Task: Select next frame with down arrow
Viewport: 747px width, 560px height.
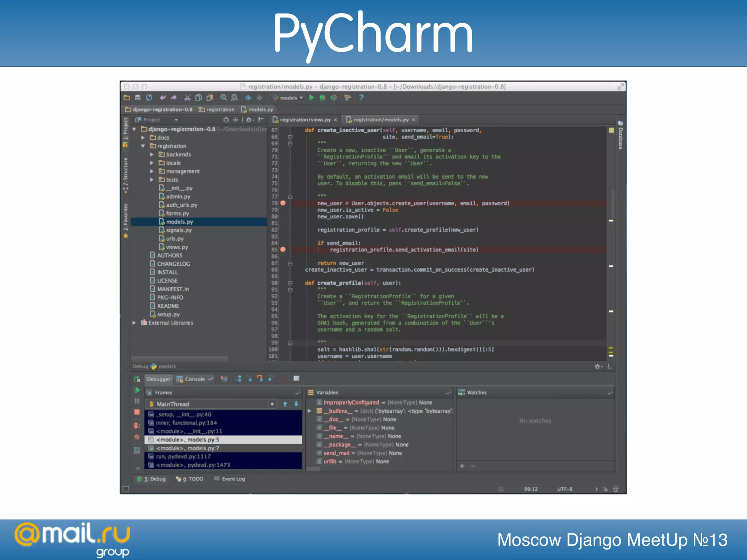Action: 296,404
